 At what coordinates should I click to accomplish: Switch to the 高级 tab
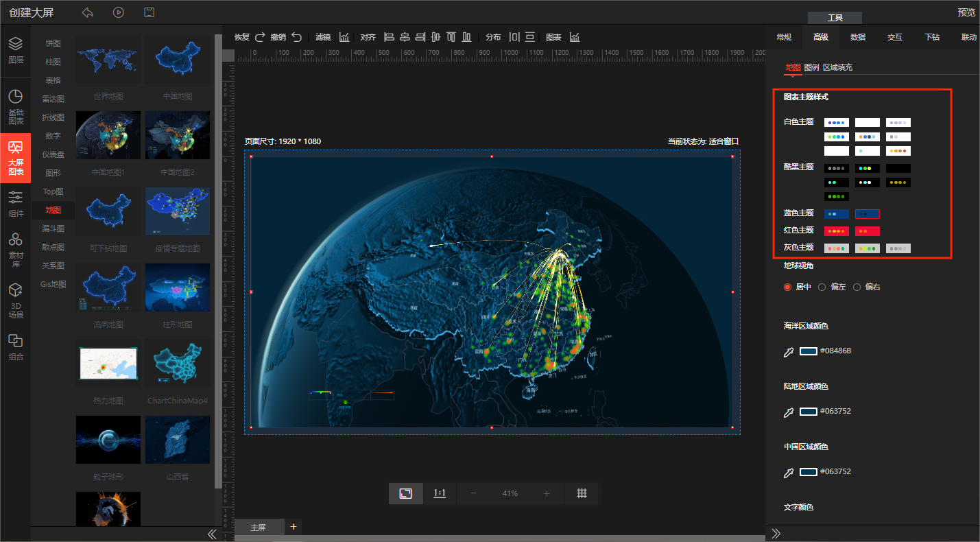coord(820,37)
